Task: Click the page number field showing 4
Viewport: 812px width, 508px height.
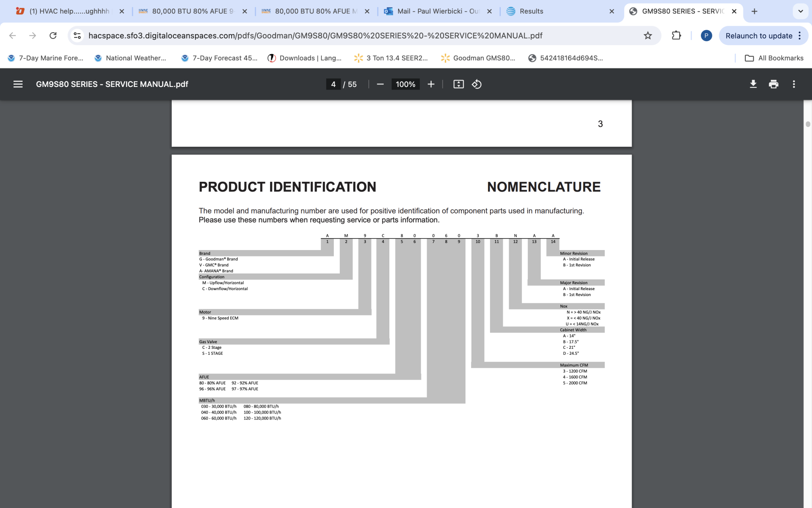Action: point(333,84)
